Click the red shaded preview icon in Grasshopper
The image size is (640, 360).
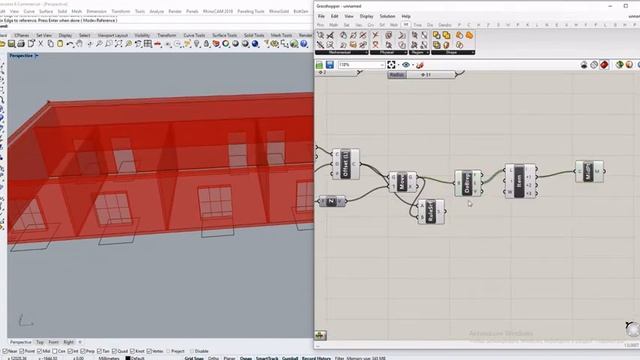pos(604,65)
